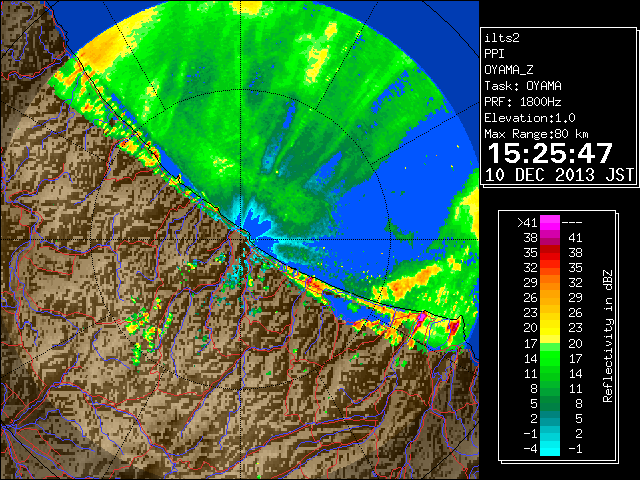Click the magenta echo cell on the coastline

click(422, 318)
